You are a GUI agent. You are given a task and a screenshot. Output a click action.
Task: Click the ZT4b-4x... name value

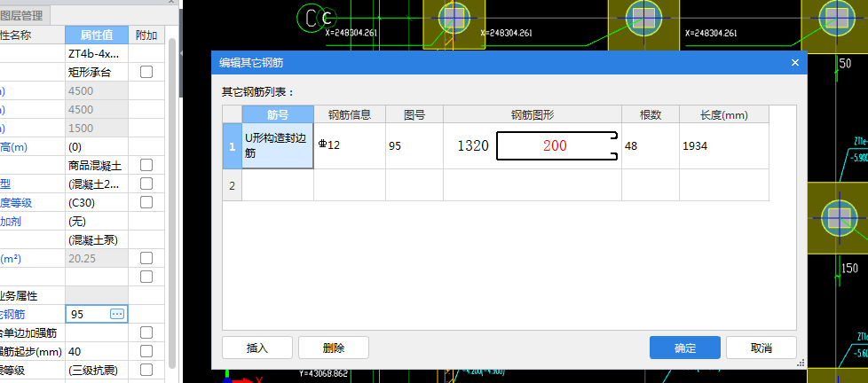coord(97,53)
